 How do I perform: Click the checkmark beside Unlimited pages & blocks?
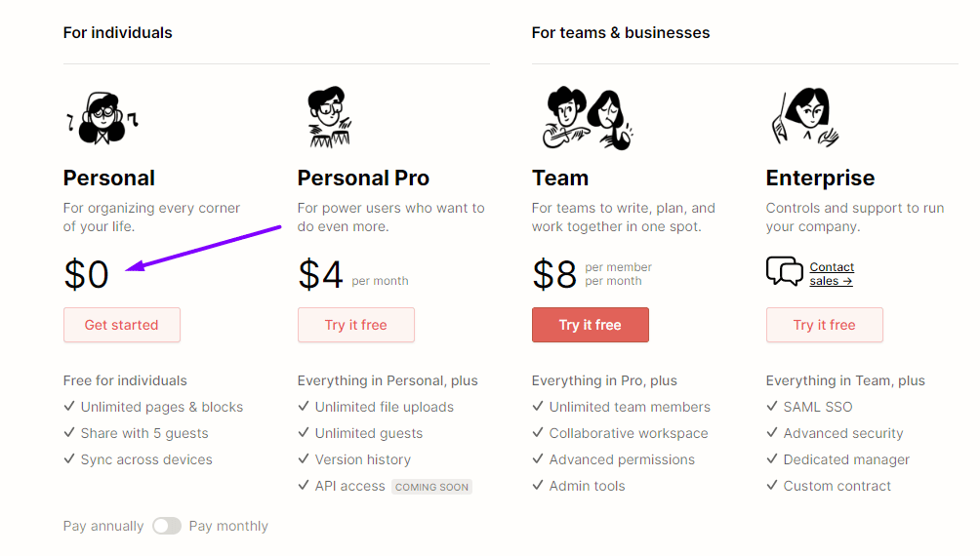tap(69, 406)
